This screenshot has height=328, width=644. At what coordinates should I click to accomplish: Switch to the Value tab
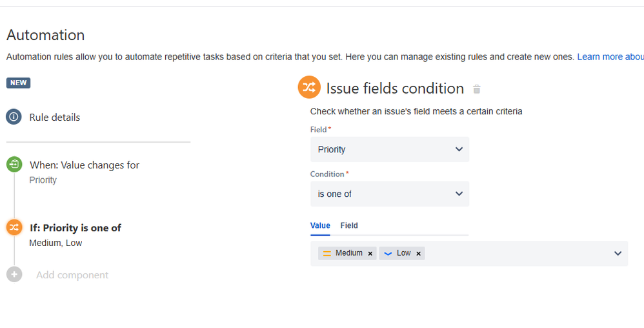coord(320,225)
